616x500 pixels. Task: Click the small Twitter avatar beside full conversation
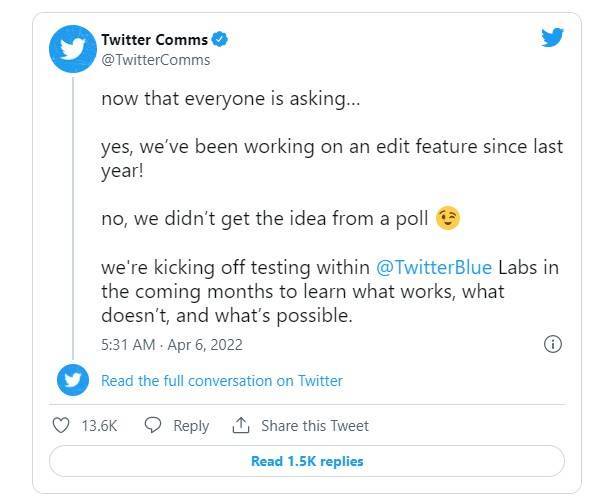point(74,380)
